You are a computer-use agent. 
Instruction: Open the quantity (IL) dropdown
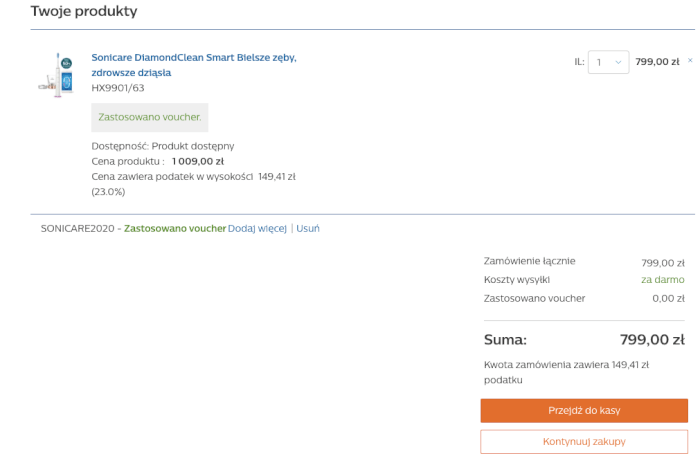click(608, 62)
